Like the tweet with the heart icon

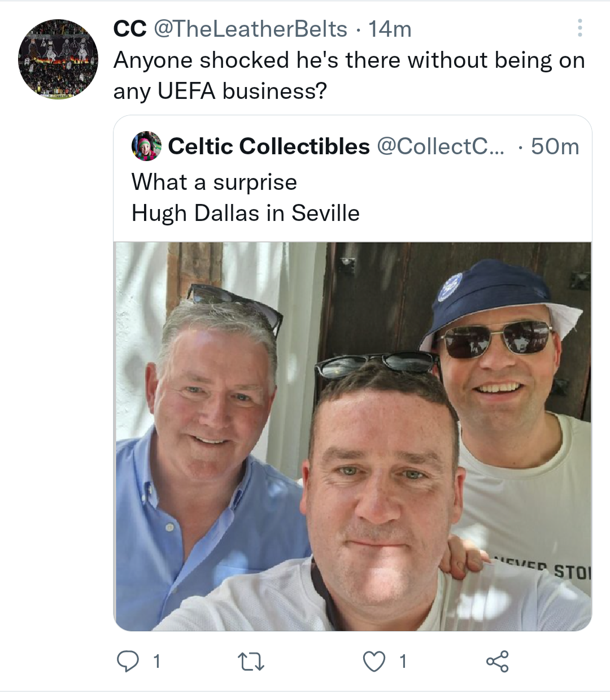point(374,661)
